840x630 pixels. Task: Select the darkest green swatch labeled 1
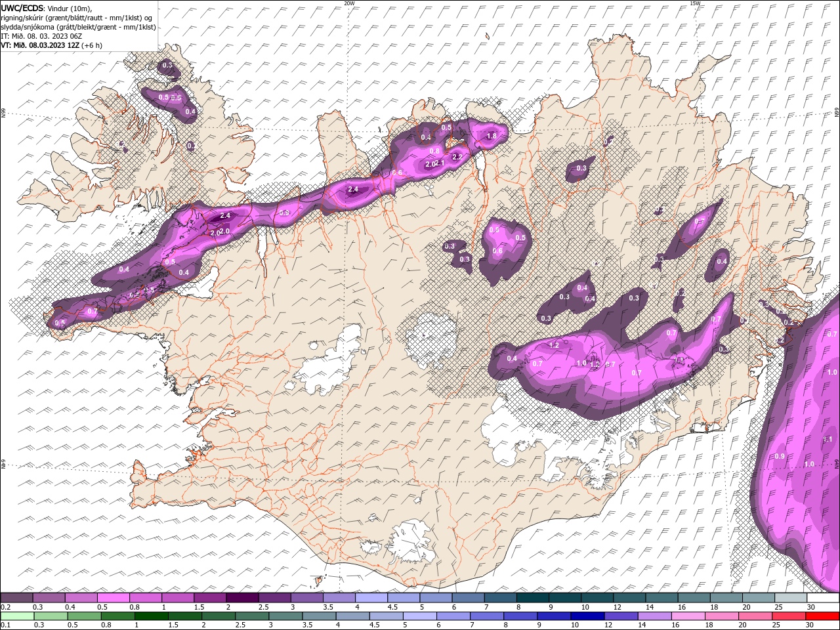[x=151, y=616]
